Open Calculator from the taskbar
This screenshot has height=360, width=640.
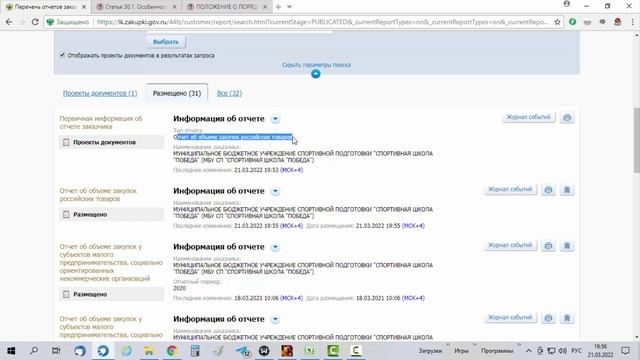click(195, 351)
